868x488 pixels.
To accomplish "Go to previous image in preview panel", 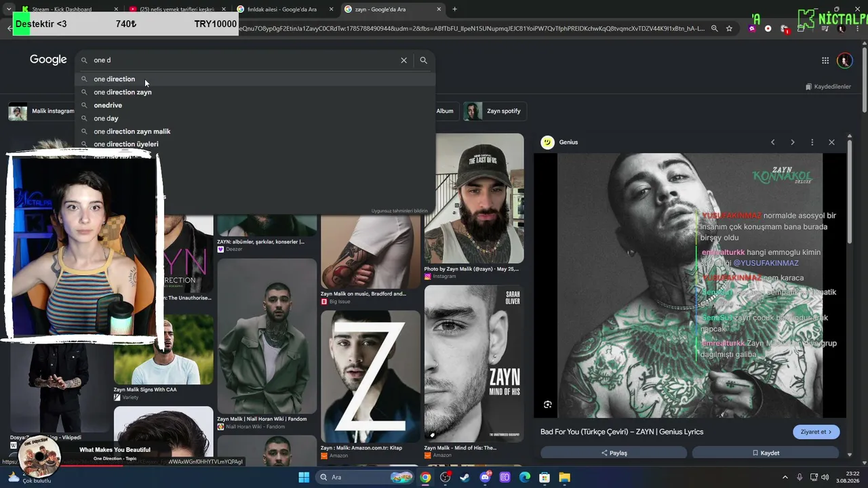I will click(772, 142).
